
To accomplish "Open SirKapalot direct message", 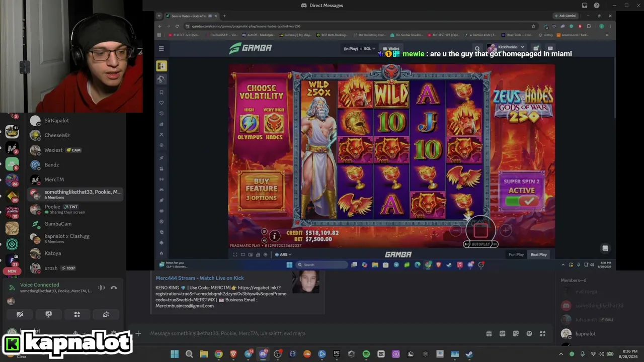I will pos(75,121).
